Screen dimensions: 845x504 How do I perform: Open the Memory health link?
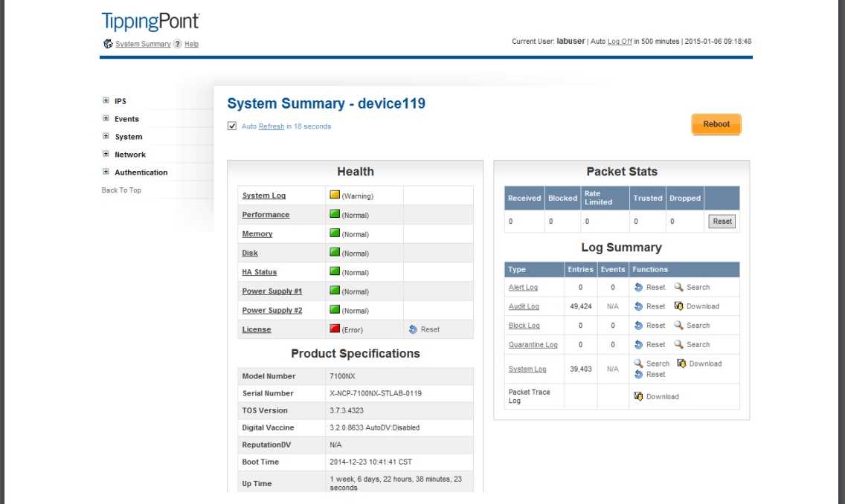click(x=257, y=233)
